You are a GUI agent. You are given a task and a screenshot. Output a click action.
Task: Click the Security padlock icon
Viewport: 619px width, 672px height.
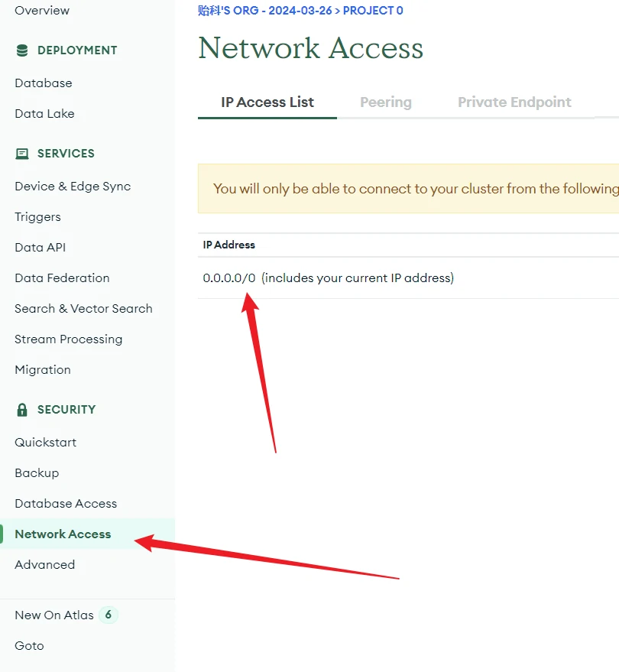pos(22,410)
